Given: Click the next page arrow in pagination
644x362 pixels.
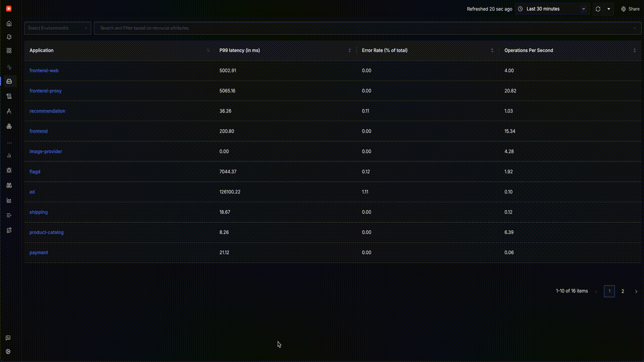Looking at the screenshot, I should click(x=636, y=291).
